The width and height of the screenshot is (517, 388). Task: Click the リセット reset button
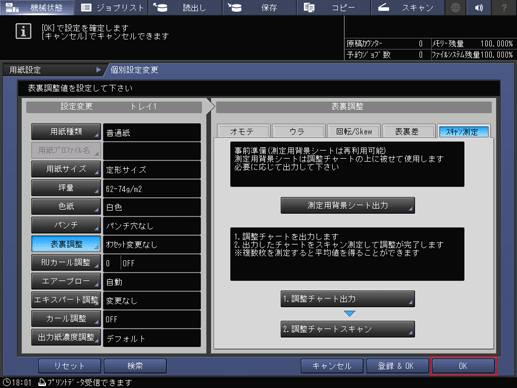tap(69, 366)
